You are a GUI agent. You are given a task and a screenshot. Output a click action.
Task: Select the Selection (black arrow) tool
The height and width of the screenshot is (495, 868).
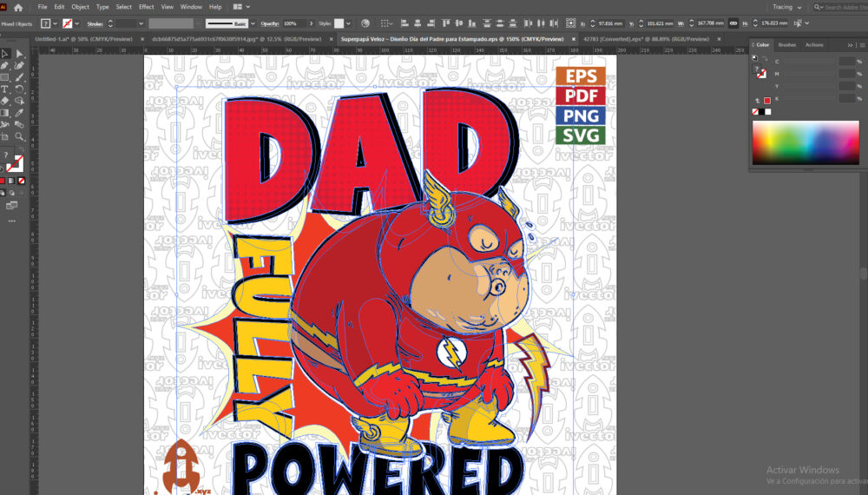click(5, 54)
